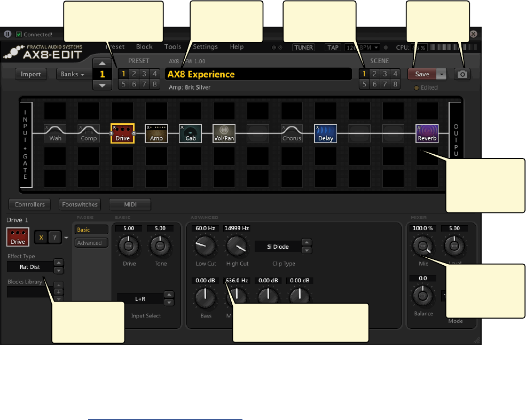This screenshot has height=420, width=526.
Task: Open the Block menu
Action: coord(144,46)
